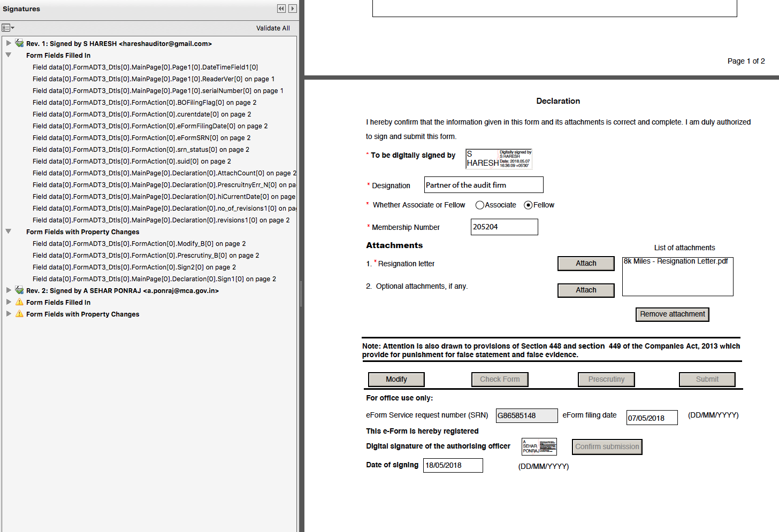Viewport: 779px width, 532px height.
Task: Click the valid signature icon for Rev. 2
Action: pyautogui.click(x=19, y=290)
